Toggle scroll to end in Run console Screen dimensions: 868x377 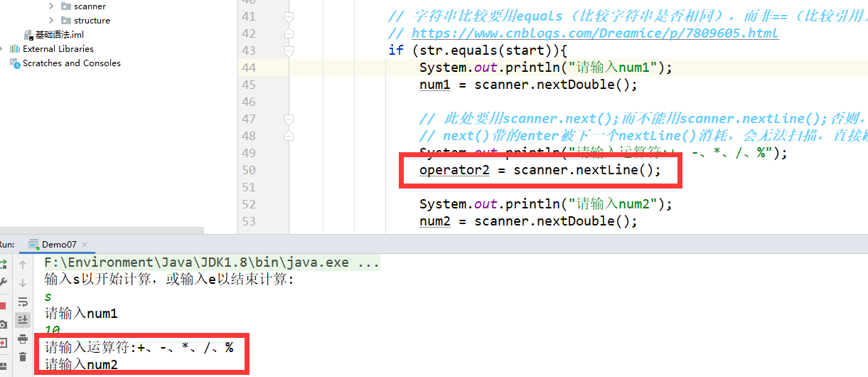23,319
